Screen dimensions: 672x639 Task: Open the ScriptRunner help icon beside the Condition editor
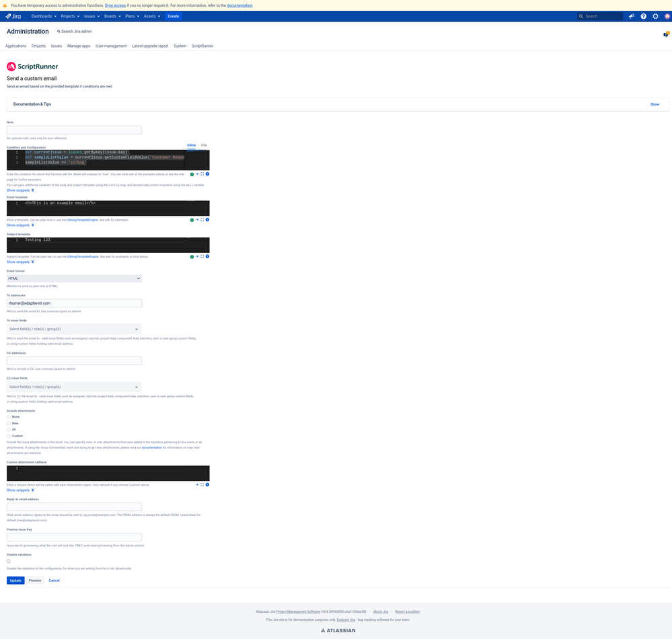point(207,174)
